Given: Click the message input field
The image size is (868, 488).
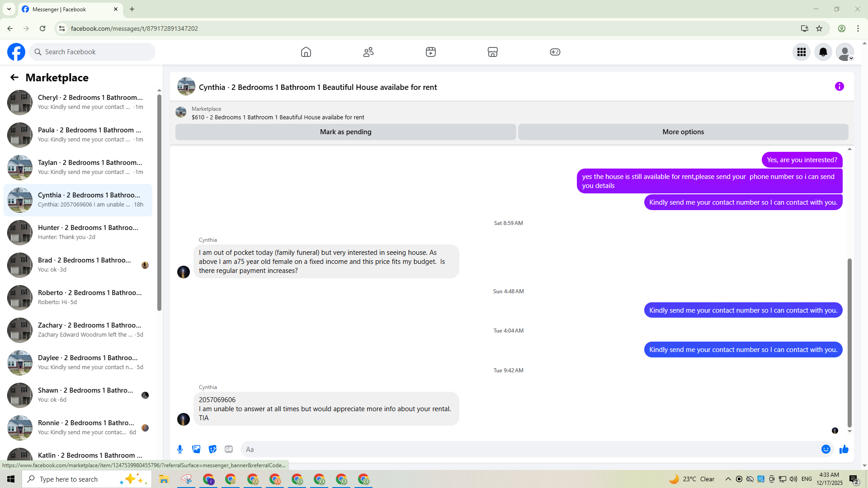Looking at the screenshot, I should (529, 449).
